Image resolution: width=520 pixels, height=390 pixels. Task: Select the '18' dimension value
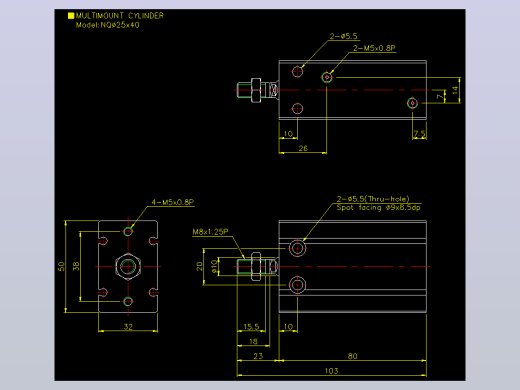click(253, 341)
